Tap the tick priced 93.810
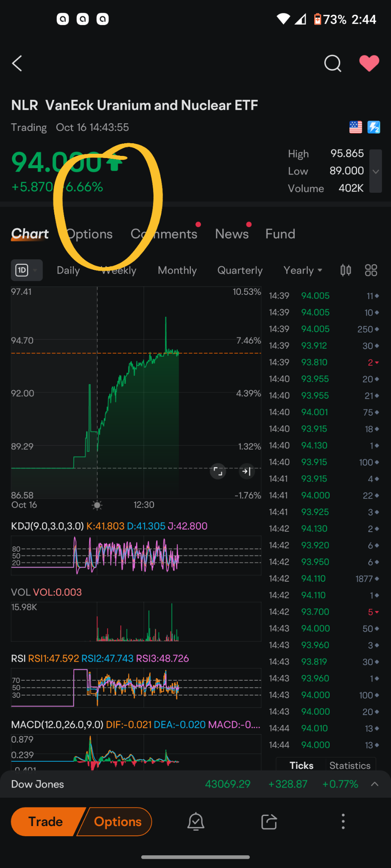This screenshot has height=868, width=391. point(324,362)
